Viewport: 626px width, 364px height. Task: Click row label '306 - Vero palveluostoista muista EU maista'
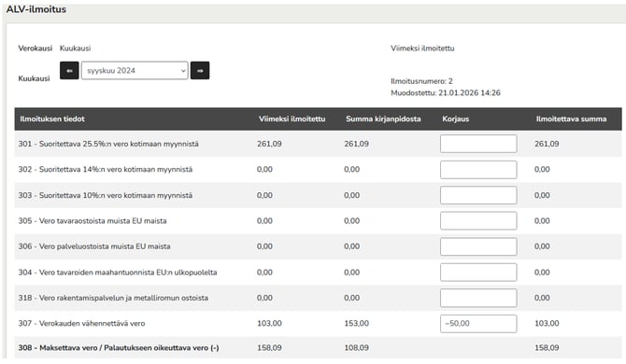(94, 246)
